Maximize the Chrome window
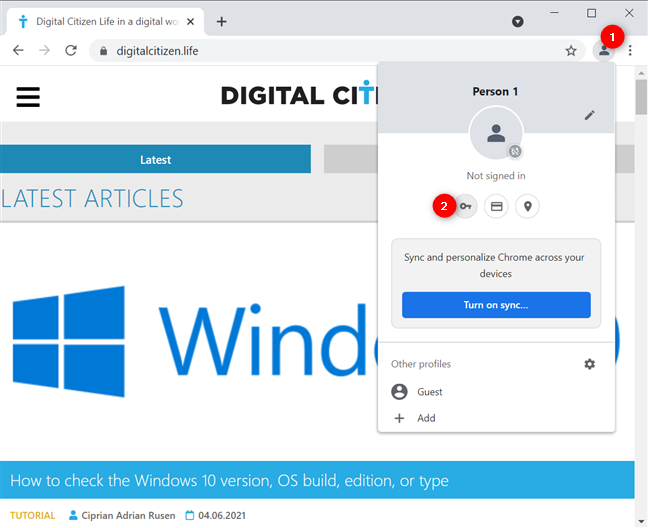This screenshot has width=648, height=528. click(x=591, y=13)
